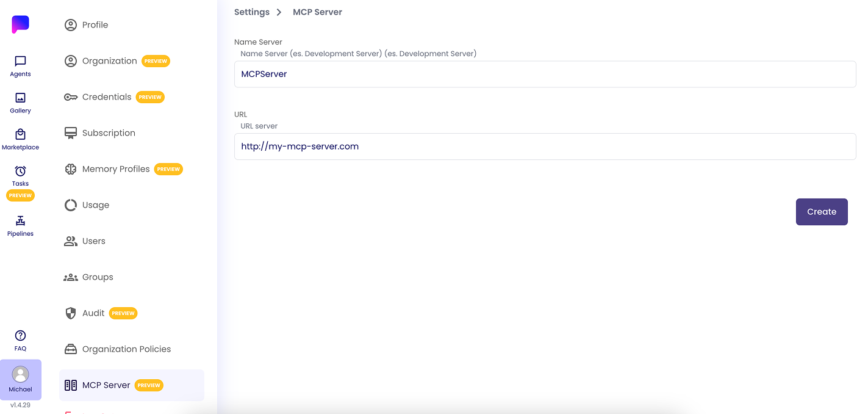Viewport: 868px width, 414px height.
Task: Click the Settings breadcrumb link
Action: (252, 12)
